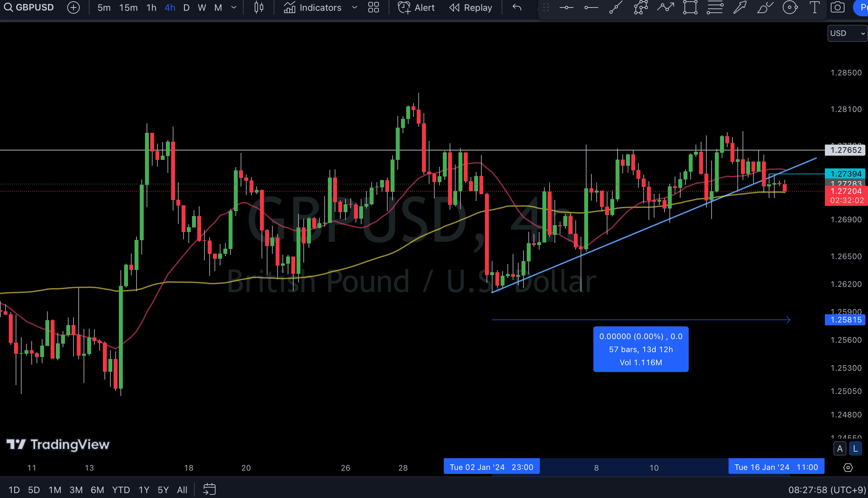Take a chart snapshot with the camera icon
Viewport: 868px width, 498px height.
tap(837, 8)
